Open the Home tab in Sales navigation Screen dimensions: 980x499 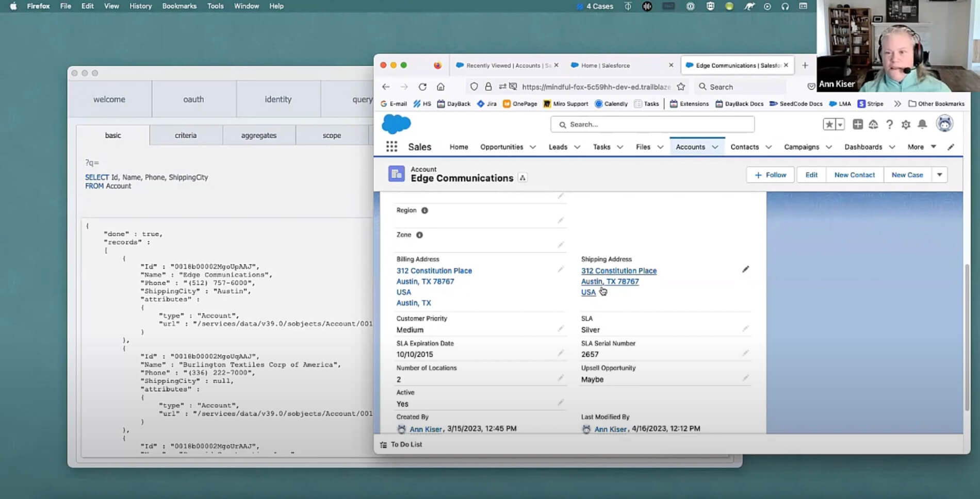pos(459,147)
